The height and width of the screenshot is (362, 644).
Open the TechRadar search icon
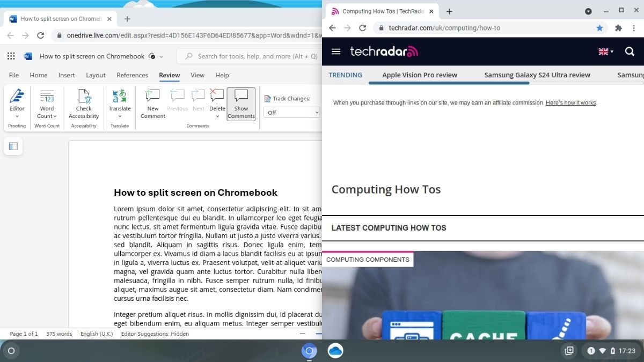coord(629,51)
